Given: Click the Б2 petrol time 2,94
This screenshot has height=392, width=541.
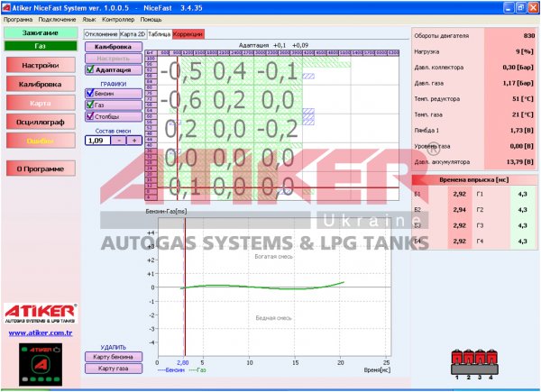Looking at the screenshot, I should 460,210.
